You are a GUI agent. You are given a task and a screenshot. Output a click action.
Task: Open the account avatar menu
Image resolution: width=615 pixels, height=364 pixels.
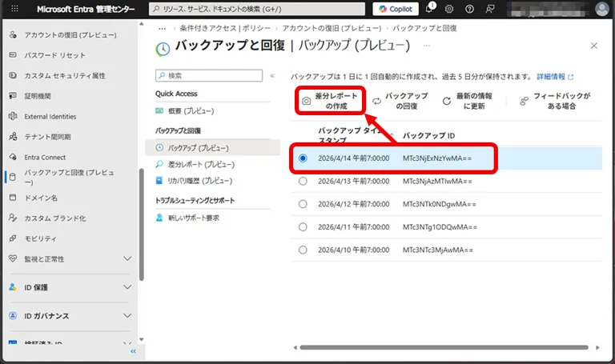point(602,9)
